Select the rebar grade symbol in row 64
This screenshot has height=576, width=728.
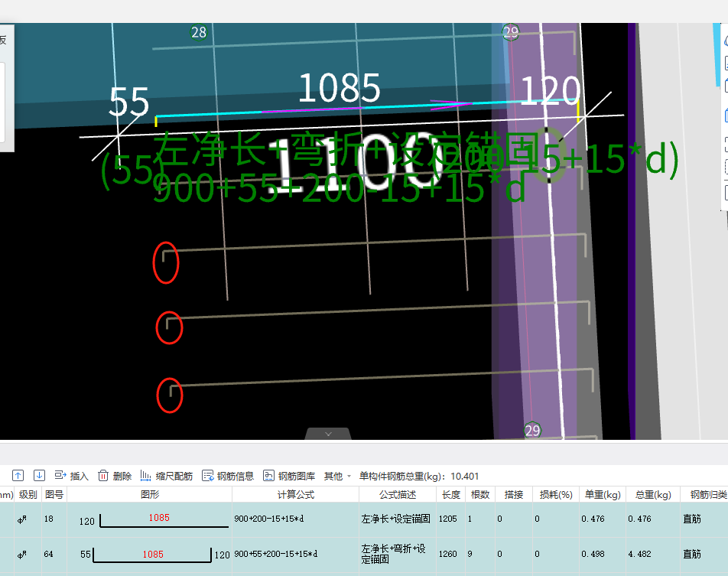pos(22,554)
